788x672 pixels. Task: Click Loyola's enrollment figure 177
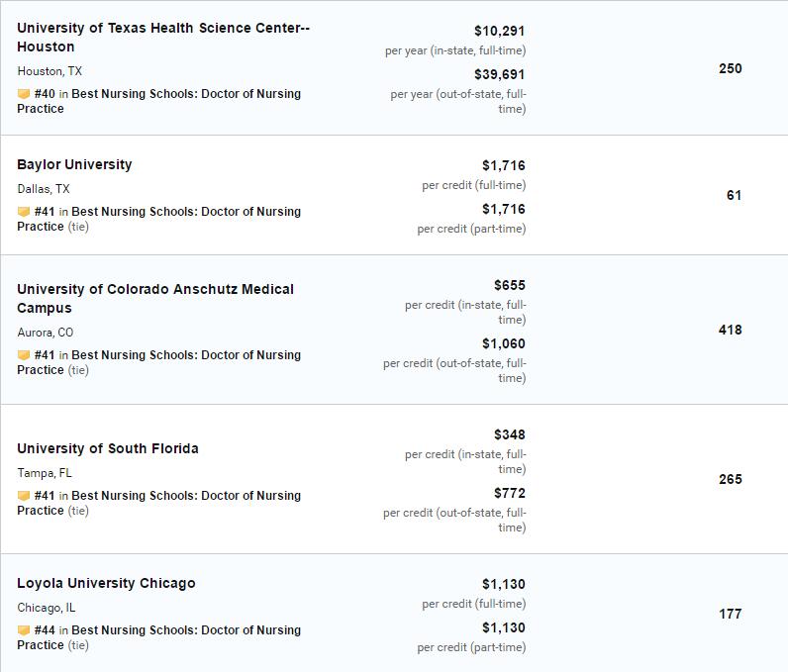tap(731, 614)
